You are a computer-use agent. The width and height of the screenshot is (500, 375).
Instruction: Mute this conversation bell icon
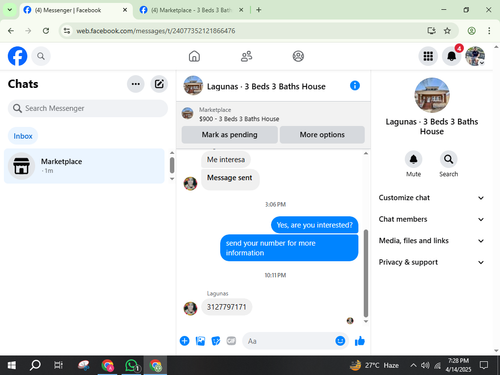[x=413, y=159]
